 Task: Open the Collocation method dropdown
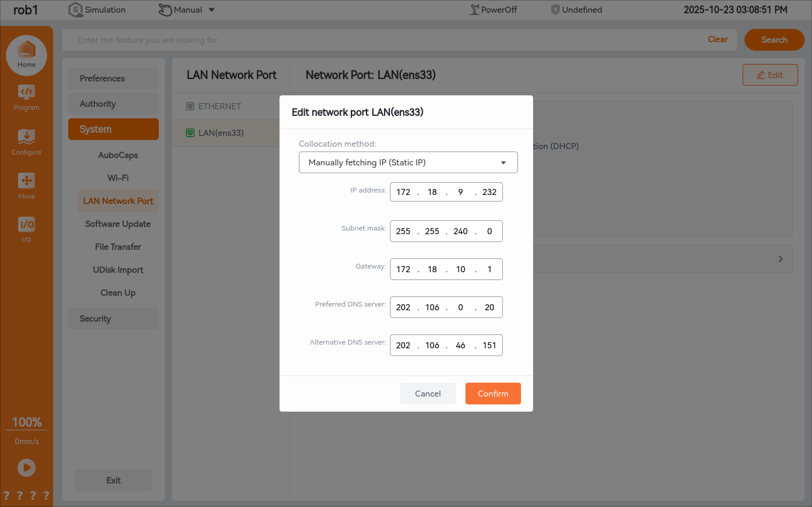point(408,162)
